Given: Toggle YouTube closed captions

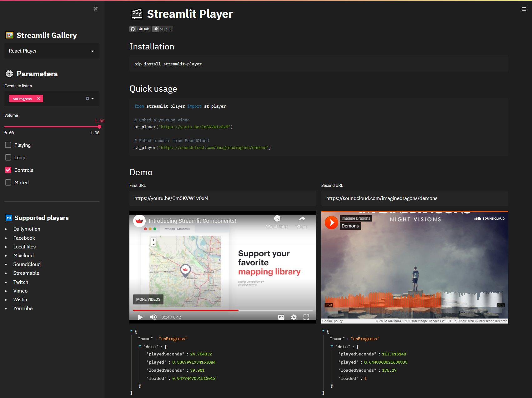Looking at the screenshot, I should (281, 317).
